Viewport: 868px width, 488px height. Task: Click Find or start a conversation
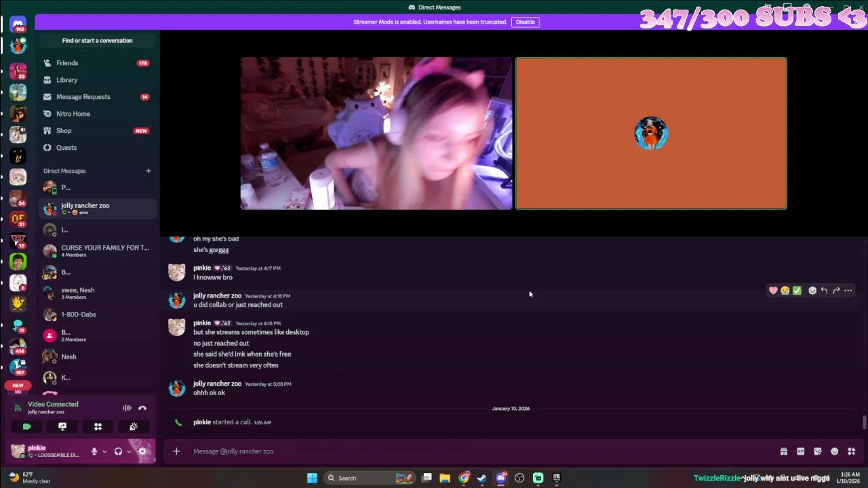click(x=97, y=41)
